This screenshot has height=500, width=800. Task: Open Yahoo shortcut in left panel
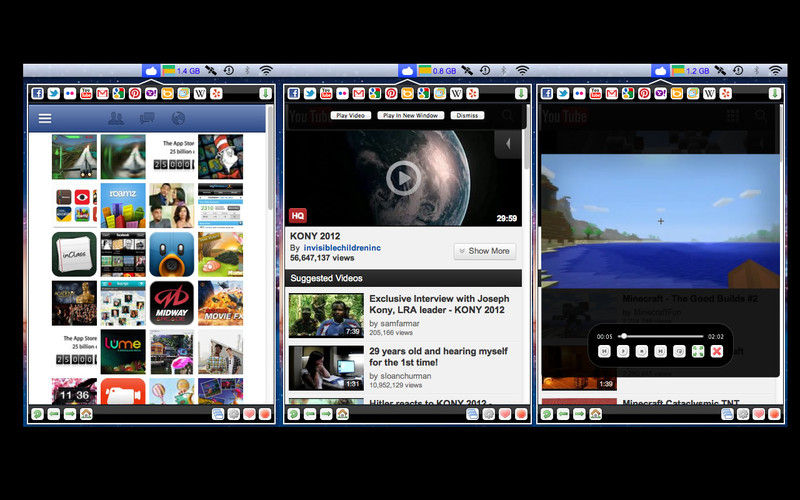coord(151,93)
